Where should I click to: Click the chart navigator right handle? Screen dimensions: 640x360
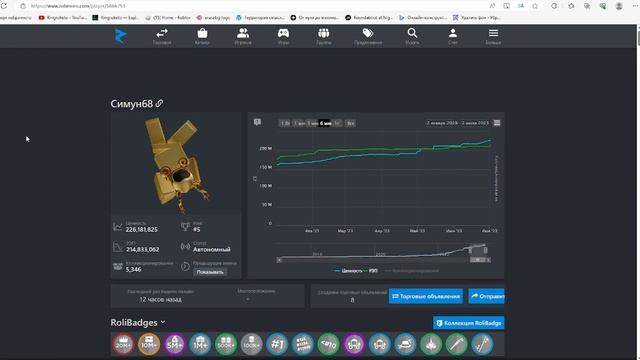(x=485, y=250)
